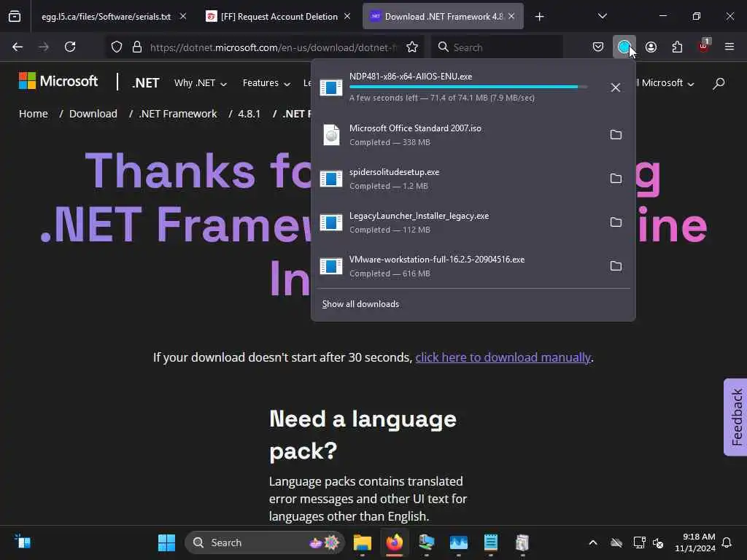List all tabs dropdown arrow
Image resolution: width=747 pixels, height=560 pixels.
click(x=602, y=16)
